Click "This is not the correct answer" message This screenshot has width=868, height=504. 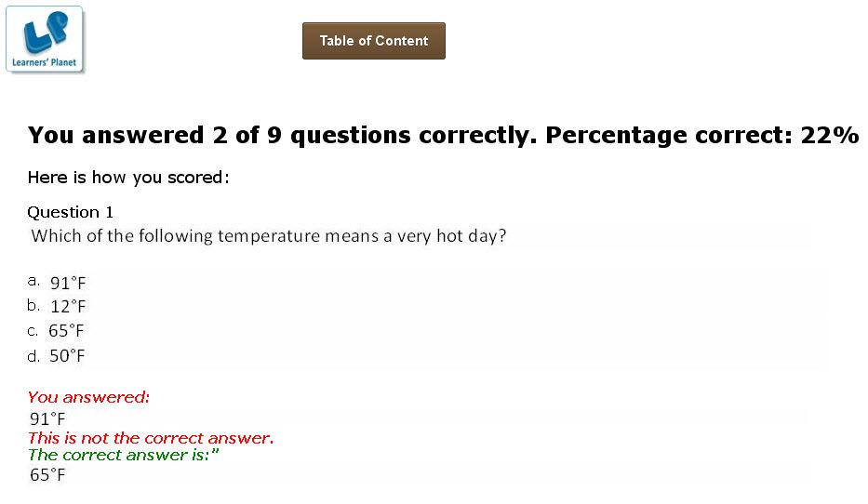point(151,438)
